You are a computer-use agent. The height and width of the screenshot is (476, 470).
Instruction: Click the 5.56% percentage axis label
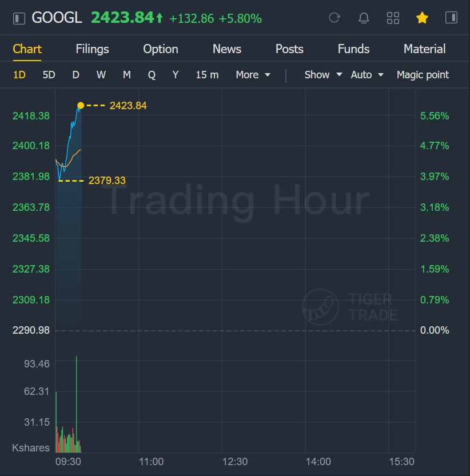[x=435, y=116]
